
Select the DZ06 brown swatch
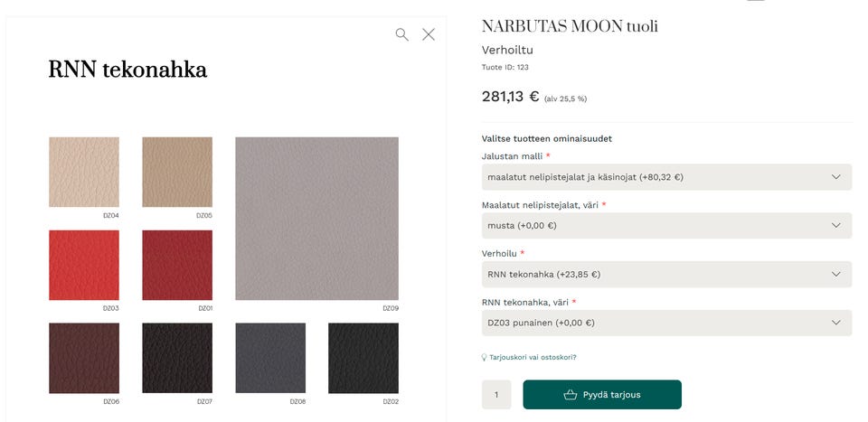point(84,359)
